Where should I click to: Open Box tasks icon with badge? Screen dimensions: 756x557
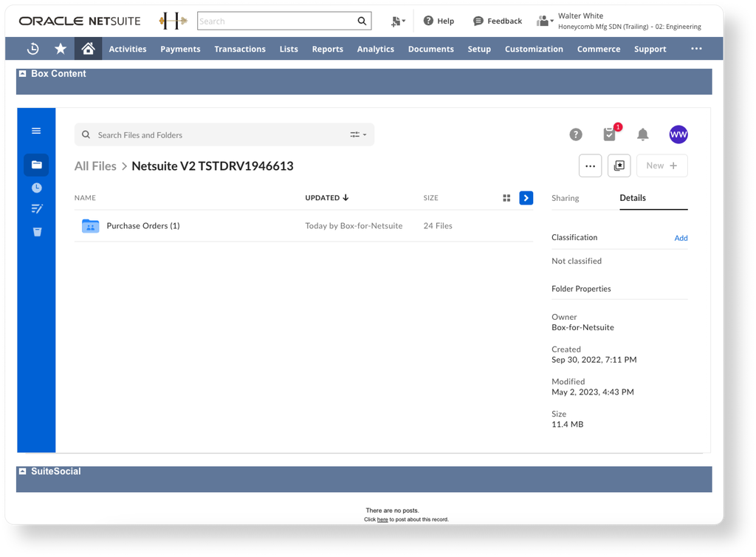tap(611, 134)
